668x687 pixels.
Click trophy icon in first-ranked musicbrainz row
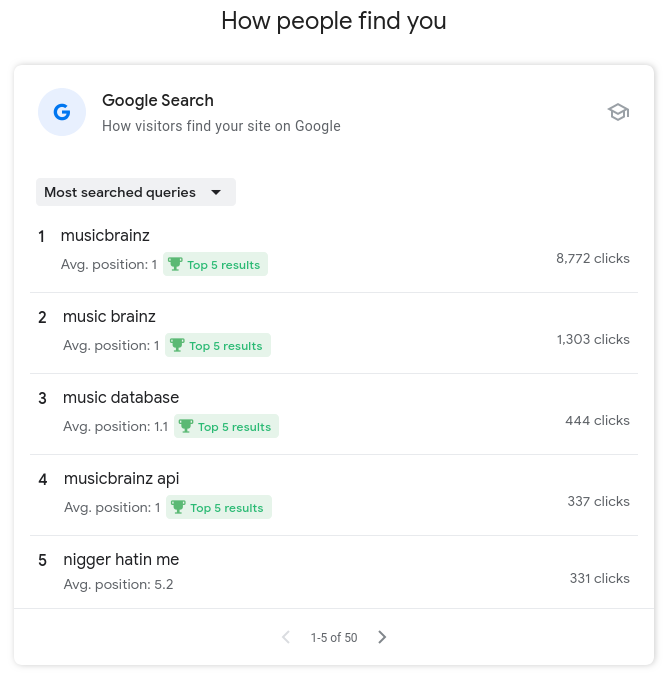coord(175,265)
